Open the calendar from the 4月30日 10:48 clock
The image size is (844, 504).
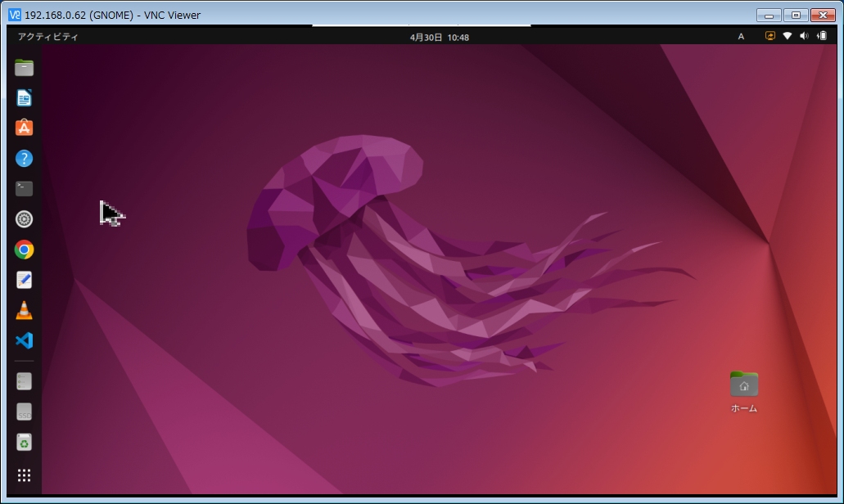(440, 37)
